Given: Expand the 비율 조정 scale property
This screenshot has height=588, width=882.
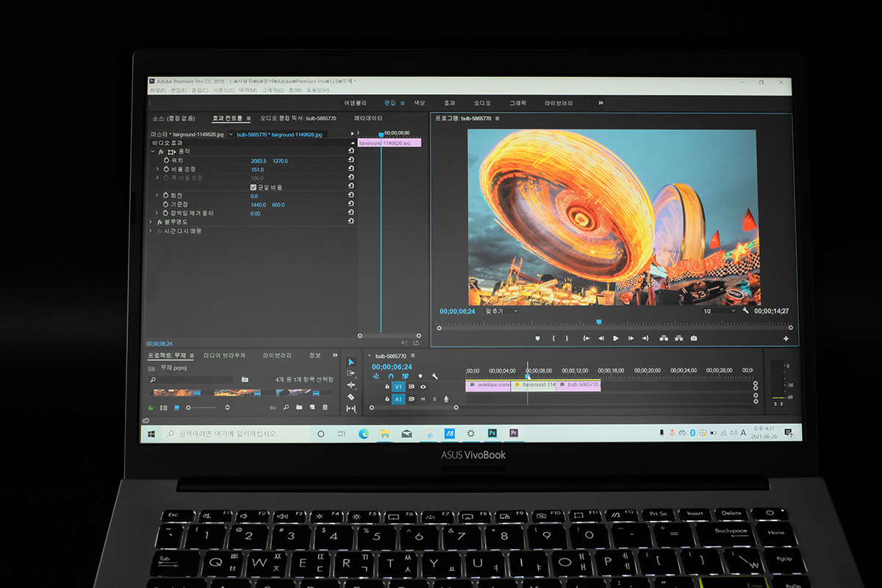Looking at the screenshot, I should click(157, 169).
